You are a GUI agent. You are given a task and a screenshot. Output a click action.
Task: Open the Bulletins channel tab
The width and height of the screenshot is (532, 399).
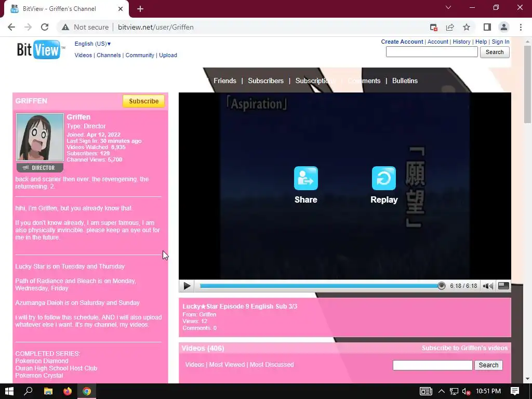tap(405, 81)
